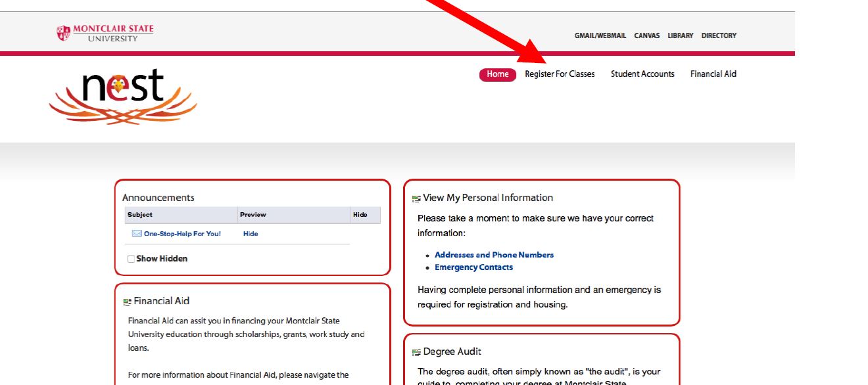This screenshot has height=385, width=868.
Task: Click the envelope icon beside One-Stop-Help announcement
Action: (137, 234)
